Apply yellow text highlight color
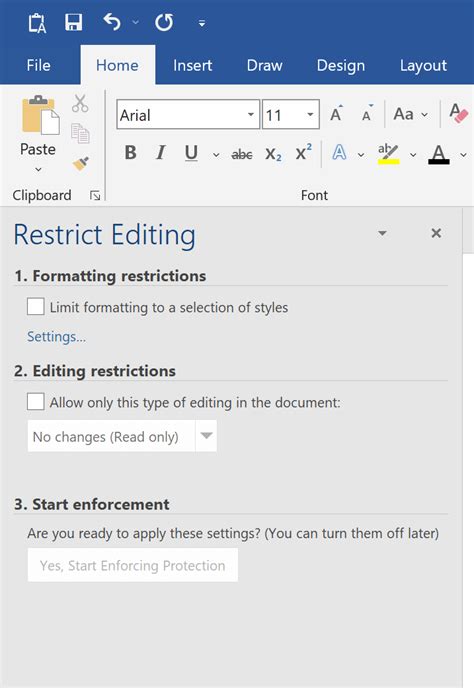474x688 pixels. (388, 154)
